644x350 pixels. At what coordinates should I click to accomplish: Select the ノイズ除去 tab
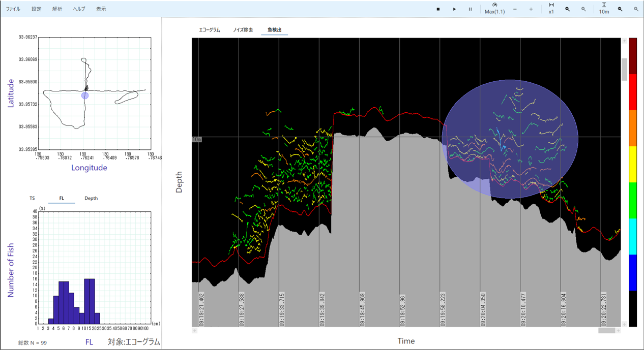[243, 30]
